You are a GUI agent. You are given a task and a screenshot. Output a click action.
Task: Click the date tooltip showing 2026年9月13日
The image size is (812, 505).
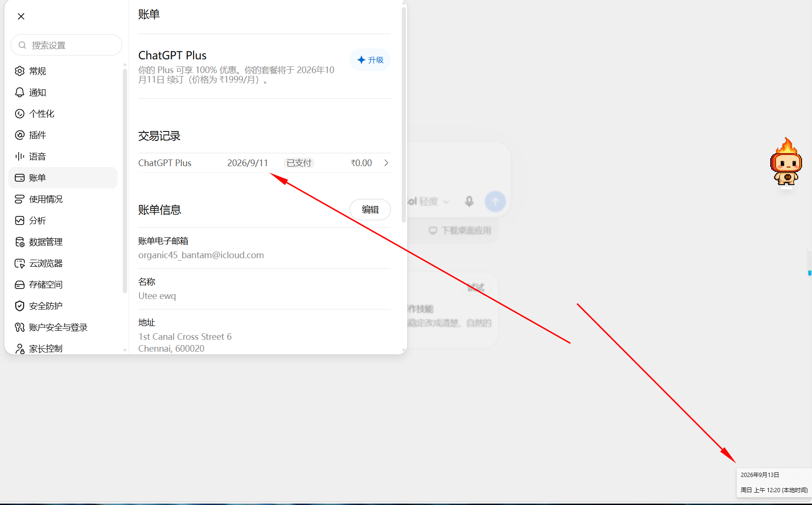pyautogui.click(x=760, y=475)
